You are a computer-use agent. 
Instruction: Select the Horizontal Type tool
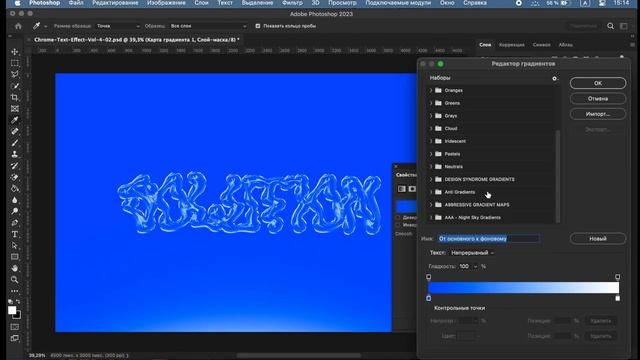[15, 234]
